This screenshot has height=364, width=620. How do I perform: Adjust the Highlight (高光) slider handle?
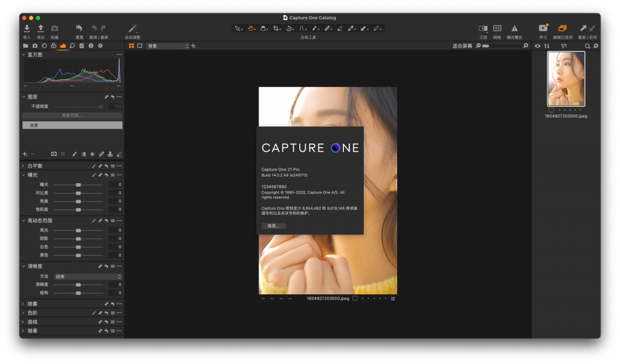pos(78,230)
